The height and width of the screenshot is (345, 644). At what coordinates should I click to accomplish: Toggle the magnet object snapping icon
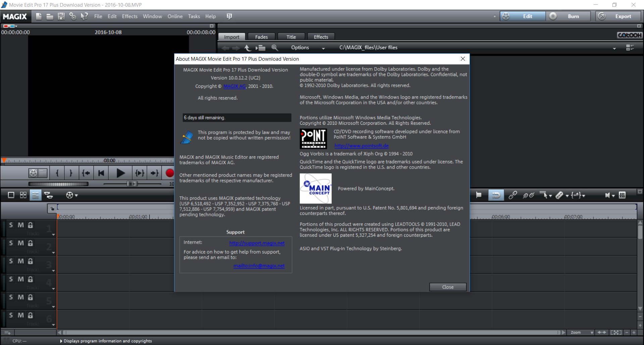coord(496,195)
